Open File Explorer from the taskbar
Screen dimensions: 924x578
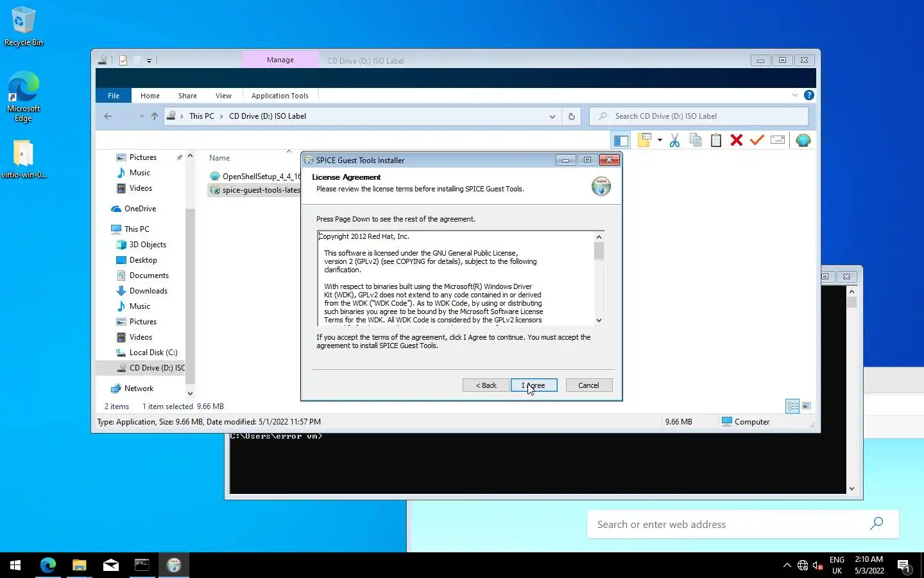(x=79, y=565)
